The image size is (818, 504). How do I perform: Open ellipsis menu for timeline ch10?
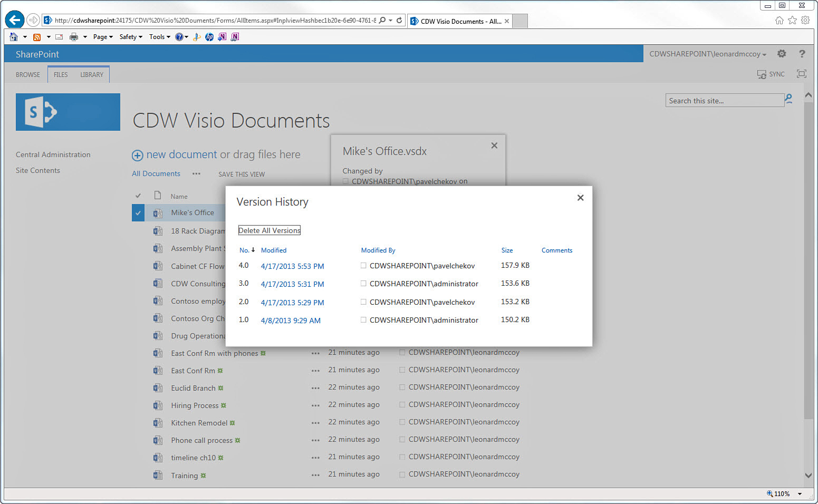click(x=315, y=458)
